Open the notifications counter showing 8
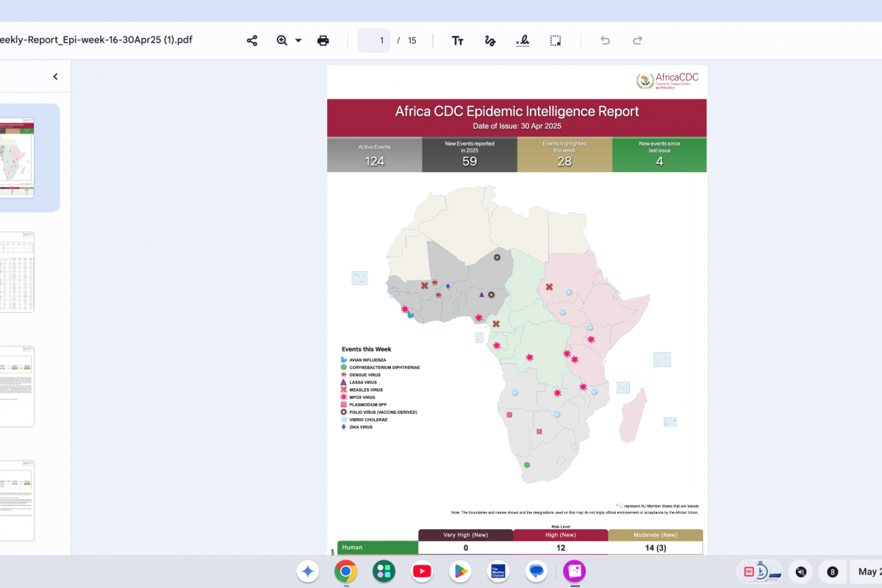 click(x=832, y=571)
